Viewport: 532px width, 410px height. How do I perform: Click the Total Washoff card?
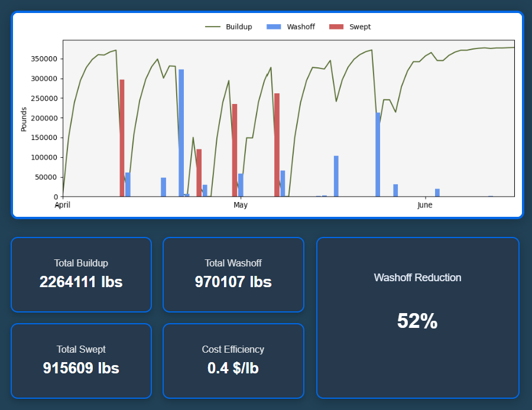pos(233,274)
